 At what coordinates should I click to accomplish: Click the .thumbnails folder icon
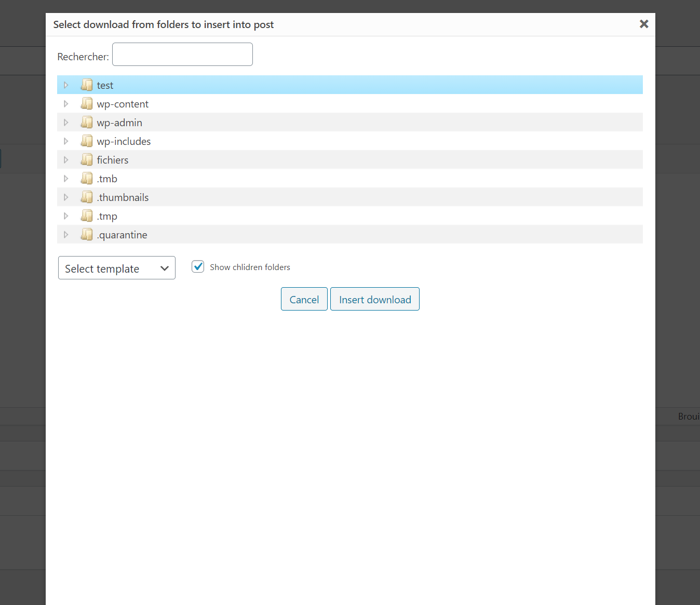pos(87,197)
